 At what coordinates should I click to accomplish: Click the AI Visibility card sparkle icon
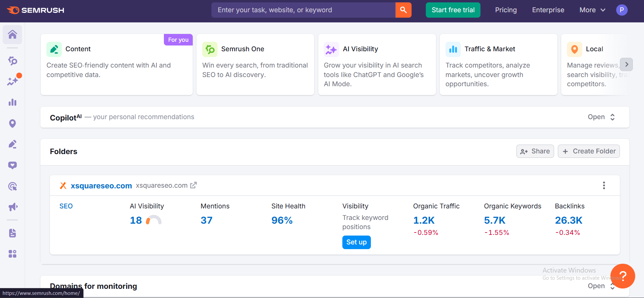coord(331,49)
